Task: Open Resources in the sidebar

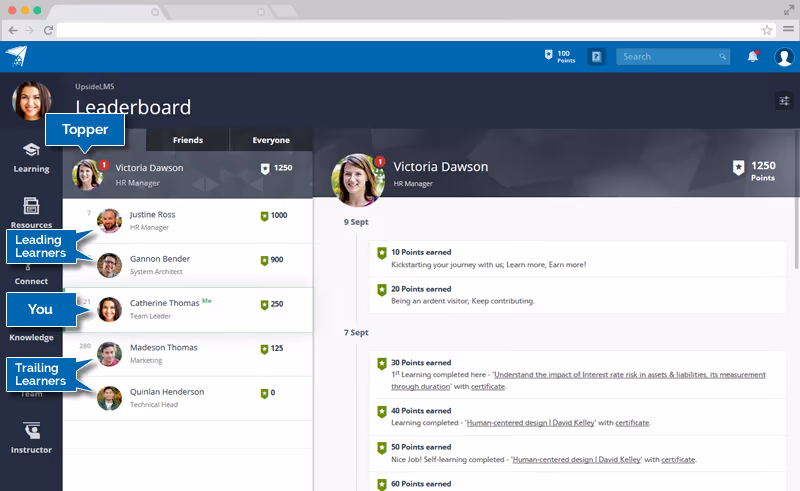Action: click(x=31, y=213)
